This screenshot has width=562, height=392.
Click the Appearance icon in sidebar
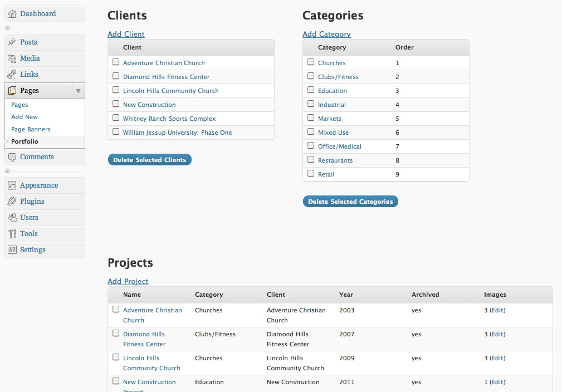tap(12, 185)
